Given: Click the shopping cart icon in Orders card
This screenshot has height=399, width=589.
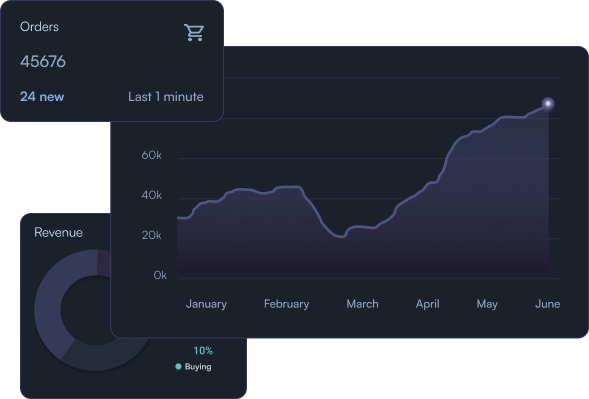Looking at the screenshot, I should tap(194, 32).
